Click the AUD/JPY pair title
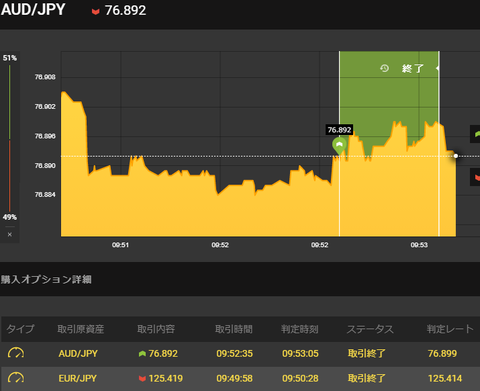The image size is (480, 391). [33, 10]
